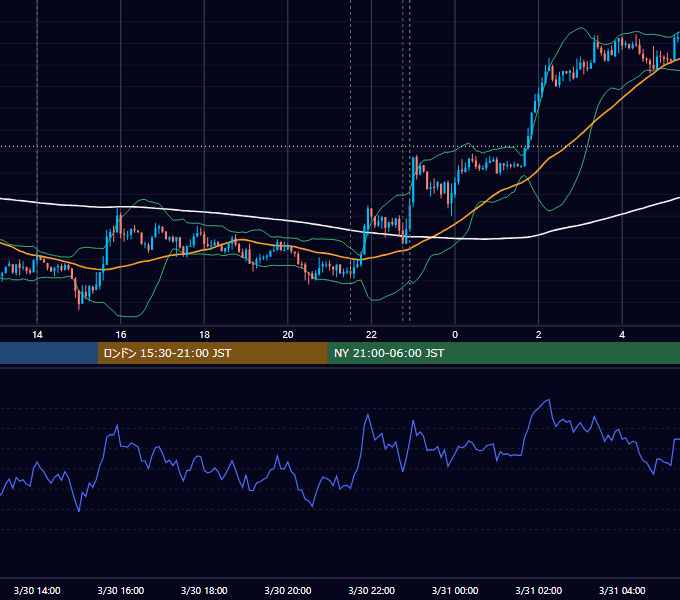Click the 3/31 02:00 time label
Viewport: 680px width, 600px height.
538,590
